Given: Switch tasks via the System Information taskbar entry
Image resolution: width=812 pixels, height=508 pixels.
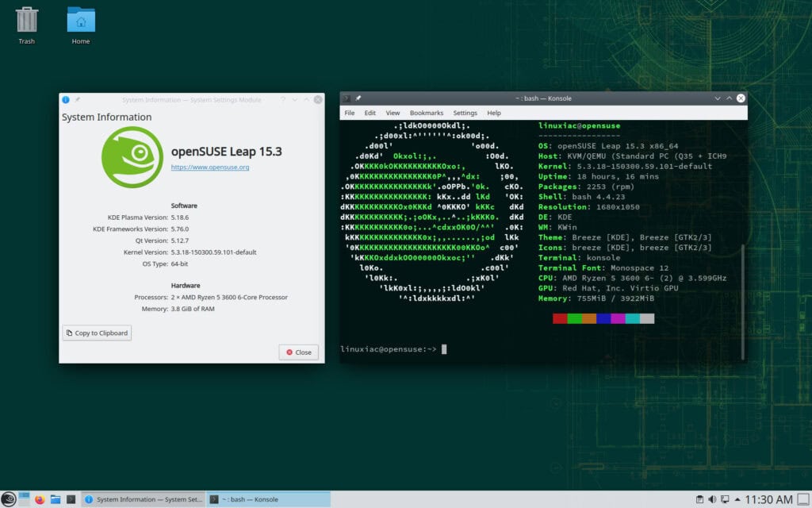Looking at the screenshot, I should (143, 499).
